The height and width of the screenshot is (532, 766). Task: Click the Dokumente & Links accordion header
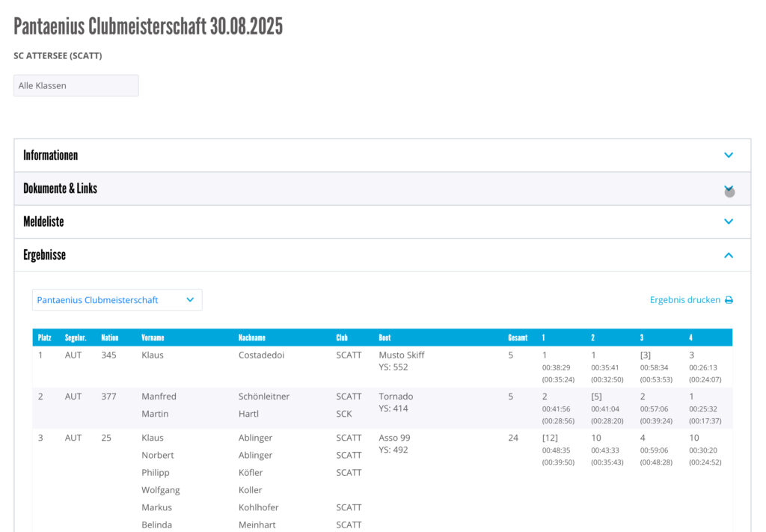pos(382,189)
